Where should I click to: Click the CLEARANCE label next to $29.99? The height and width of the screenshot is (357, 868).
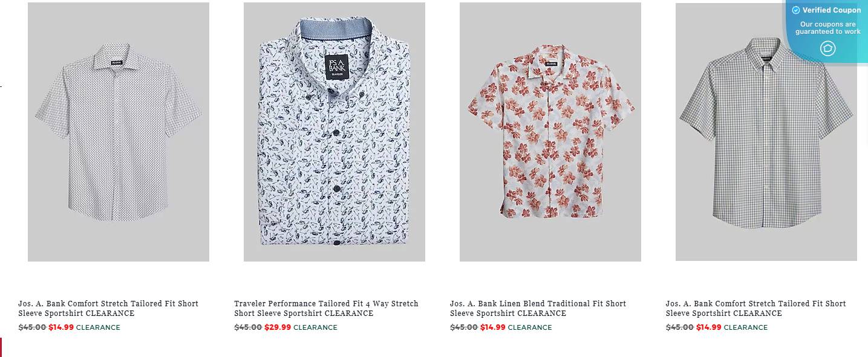pos(315,327)
